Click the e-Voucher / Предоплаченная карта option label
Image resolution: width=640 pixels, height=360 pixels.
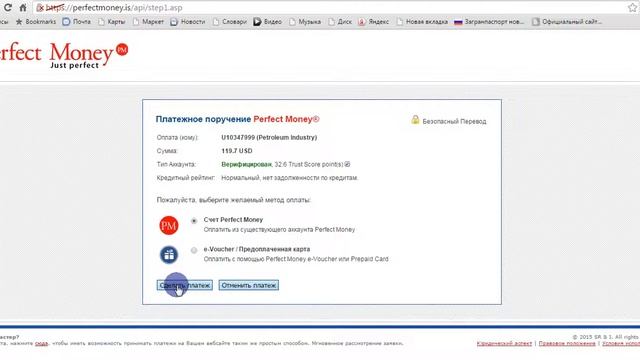click(x=257, y=249)
